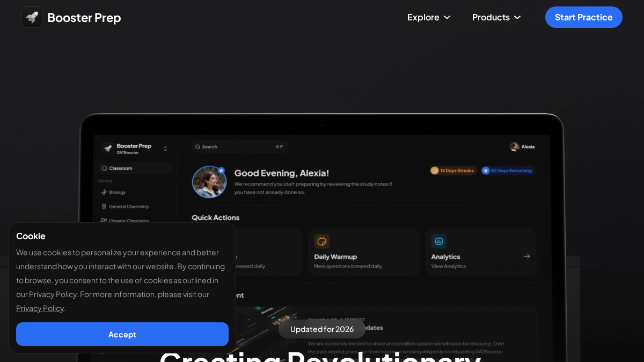Click the Biology topic icon

[x=104, y=192]
